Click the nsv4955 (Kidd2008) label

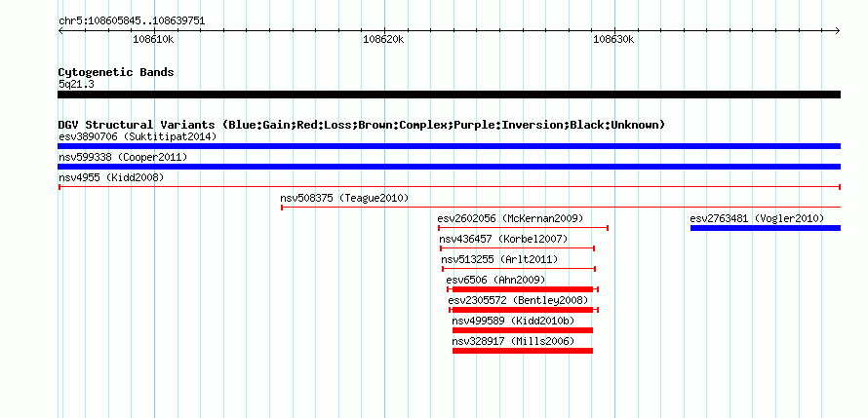[x=111, y=177]
